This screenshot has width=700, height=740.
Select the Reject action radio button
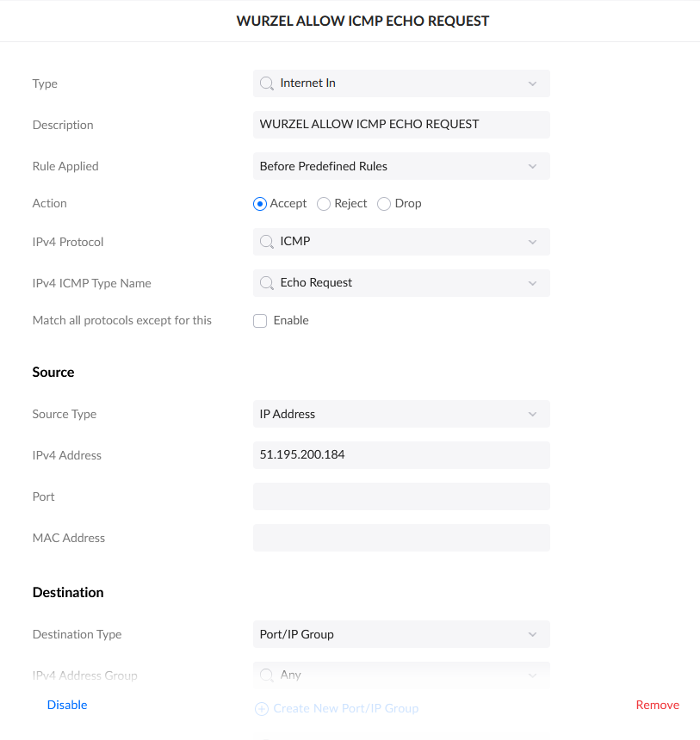[x=324, y=204]
